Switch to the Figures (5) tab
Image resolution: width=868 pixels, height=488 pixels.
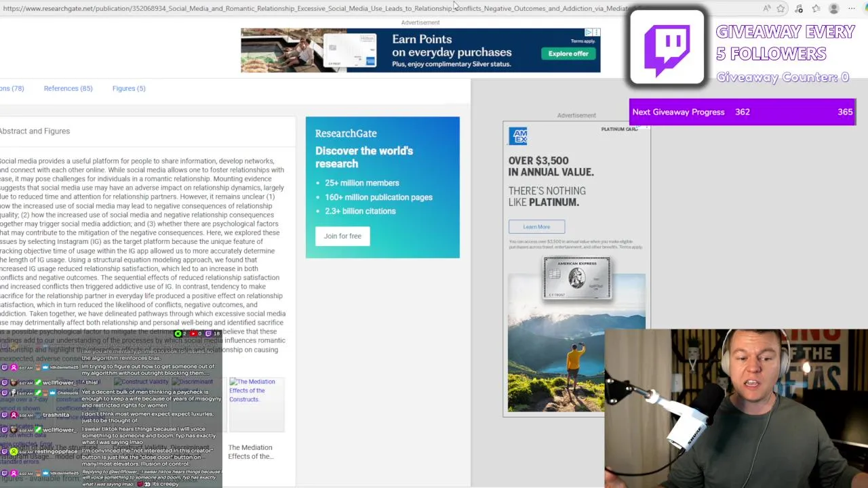(129, 88)
